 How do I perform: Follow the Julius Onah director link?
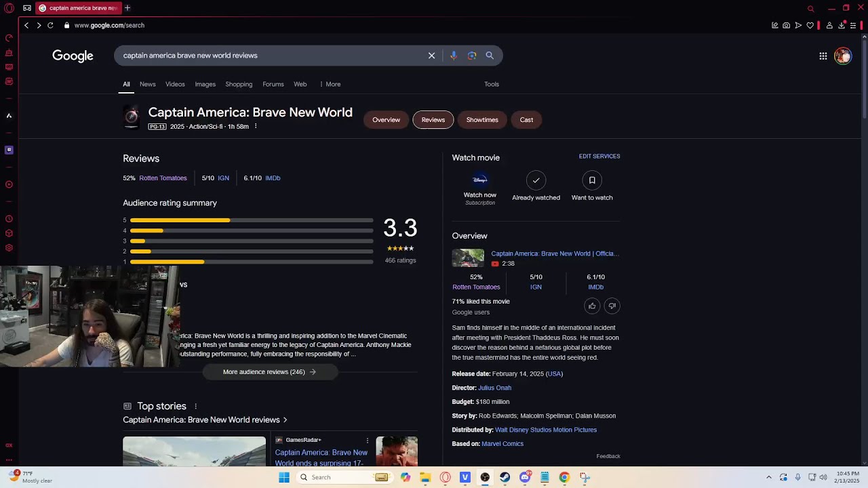click(494, 388)
